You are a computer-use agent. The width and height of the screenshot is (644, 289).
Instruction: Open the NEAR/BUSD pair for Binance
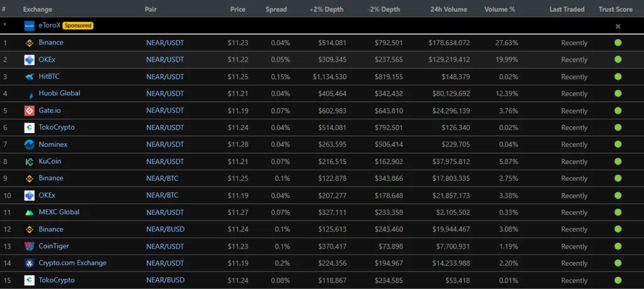coord(165,229)
